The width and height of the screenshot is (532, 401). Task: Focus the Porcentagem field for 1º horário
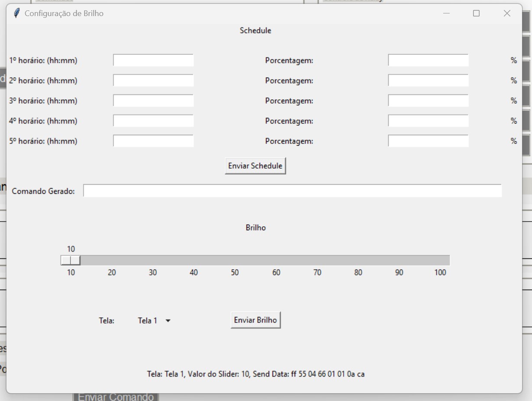428,60
